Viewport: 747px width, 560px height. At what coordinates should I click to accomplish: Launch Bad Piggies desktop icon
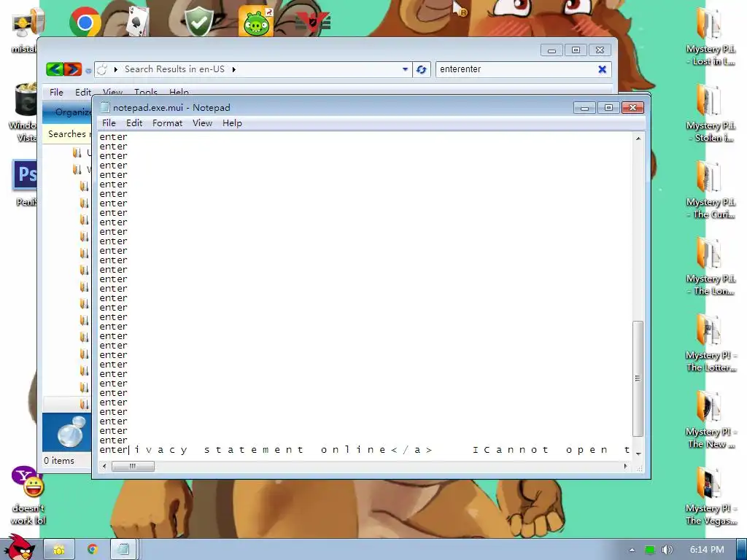256,22
